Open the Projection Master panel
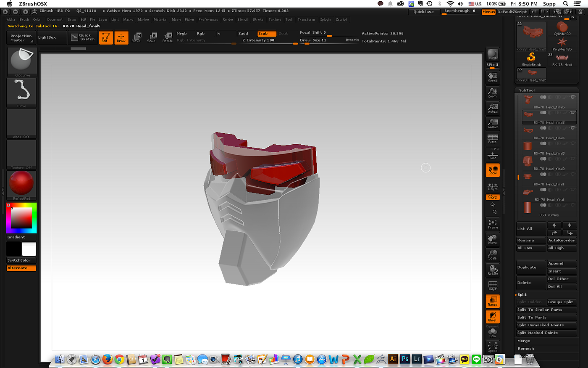Screen dimensions: 588x368 point(21,38)
